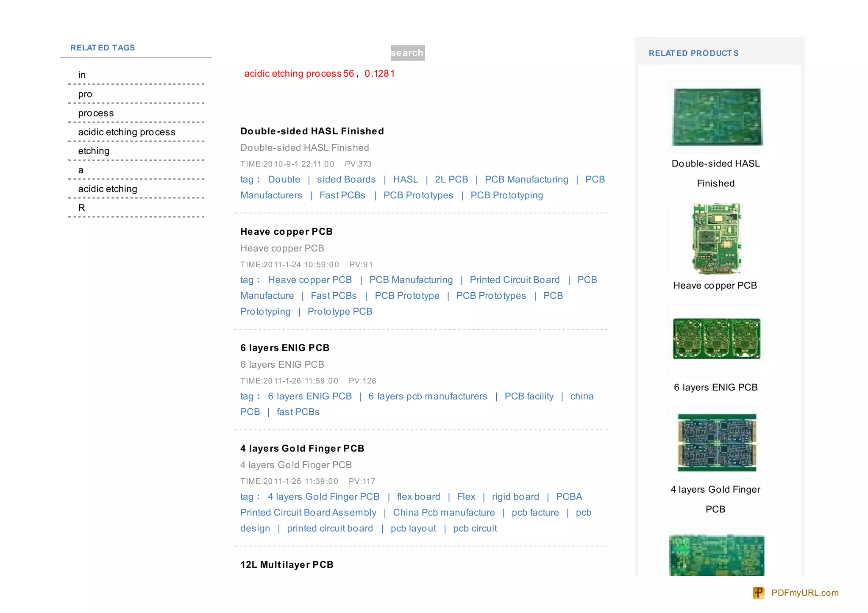Click the gray search button
Viewport: 868px width, 613px height.
(407, 53)
